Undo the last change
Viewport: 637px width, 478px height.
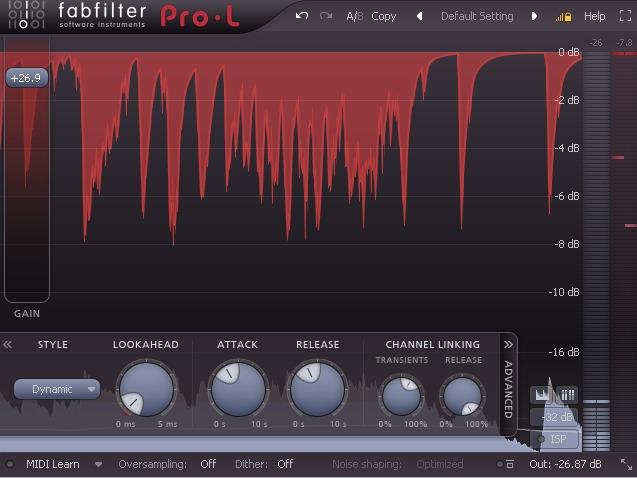pyautogui.click(x=302, y=16)
